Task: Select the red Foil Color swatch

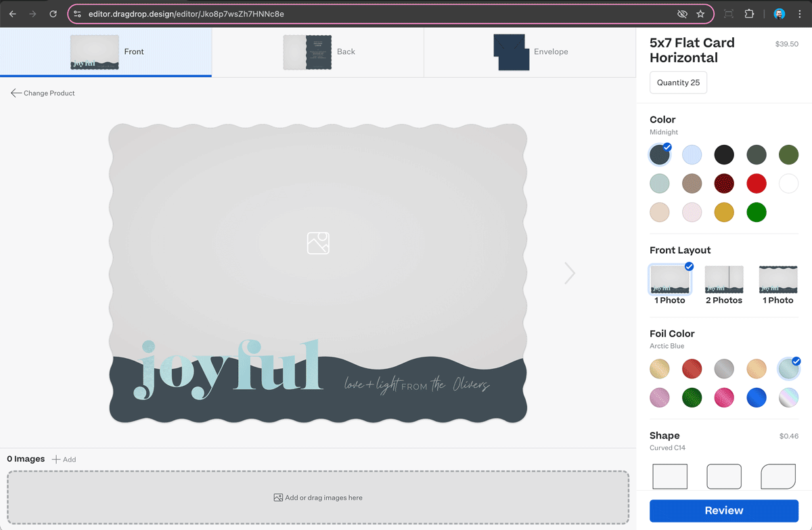Action: pos(692,368)
